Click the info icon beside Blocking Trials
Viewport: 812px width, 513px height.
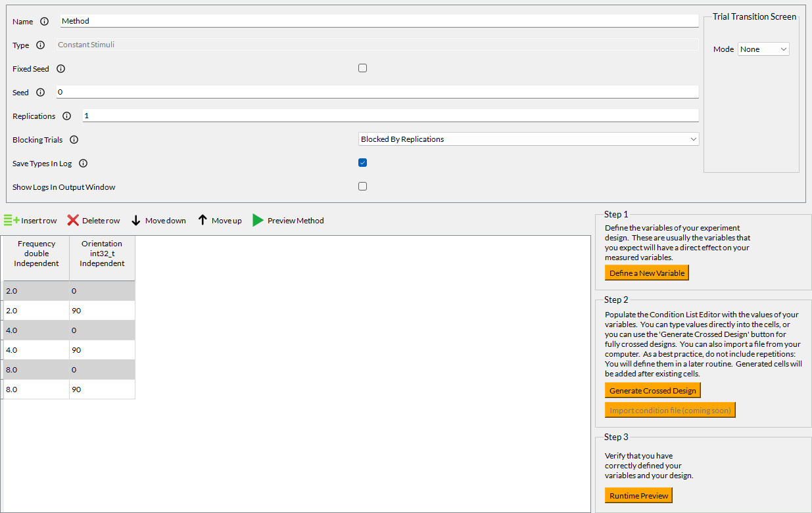coord(74,140)
